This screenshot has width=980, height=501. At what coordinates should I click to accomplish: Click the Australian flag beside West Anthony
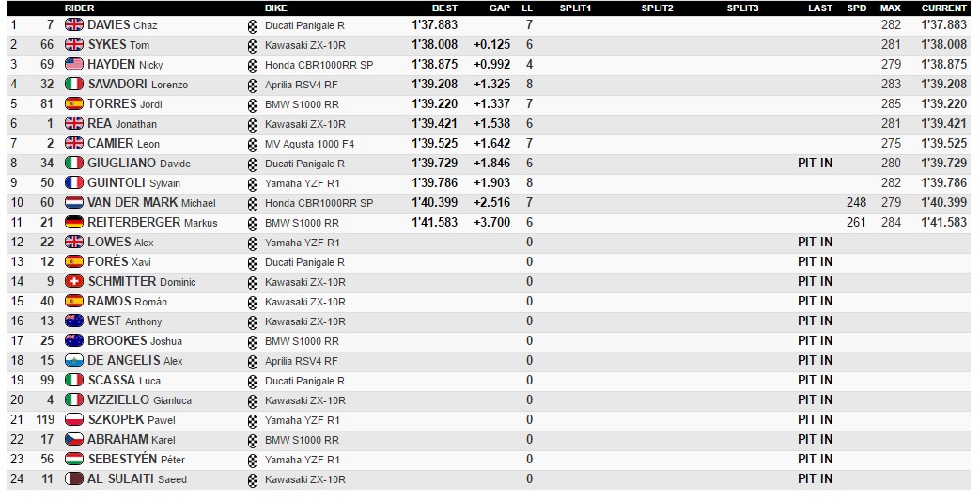73,321
